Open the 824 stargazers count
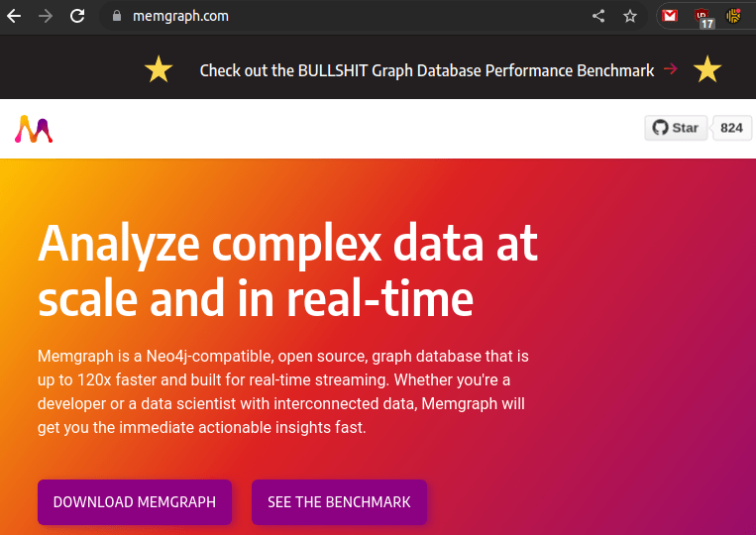Viewport: 756px width, 535px height. [731, 128]
